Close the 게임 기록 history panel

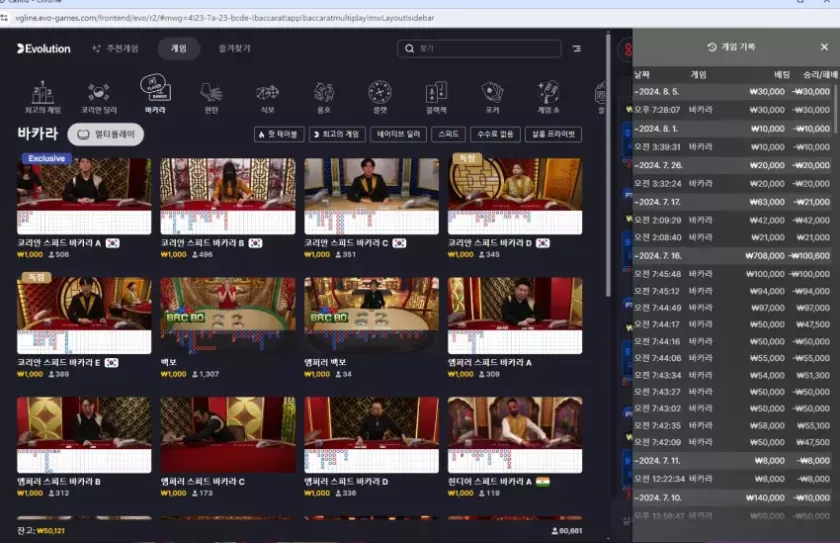[x=824, y=47]
